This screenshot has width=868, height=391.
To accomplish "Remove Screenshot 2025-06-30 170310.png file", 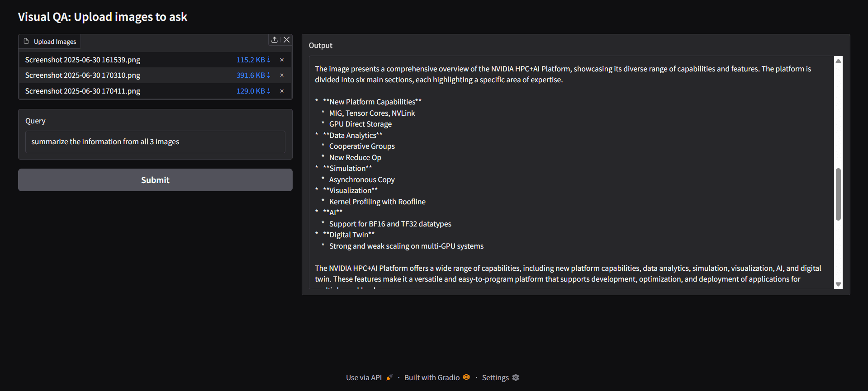I will [282, 75].
